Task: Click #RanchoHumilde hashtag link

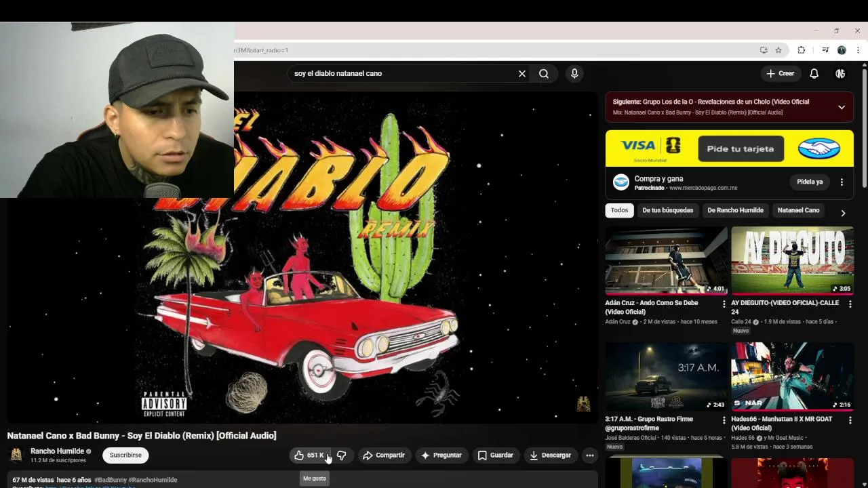Action: 153,480
